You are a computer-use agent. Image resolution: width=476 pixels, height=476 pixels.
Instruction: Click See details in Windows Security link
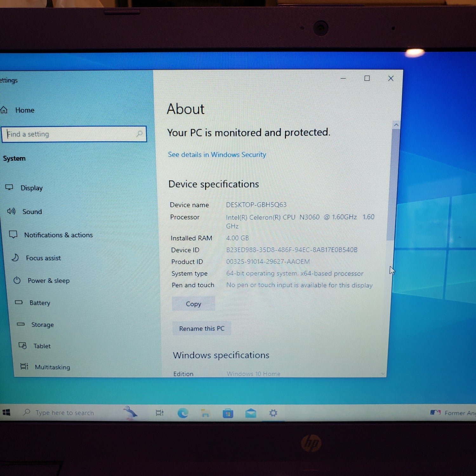(217, 155)
